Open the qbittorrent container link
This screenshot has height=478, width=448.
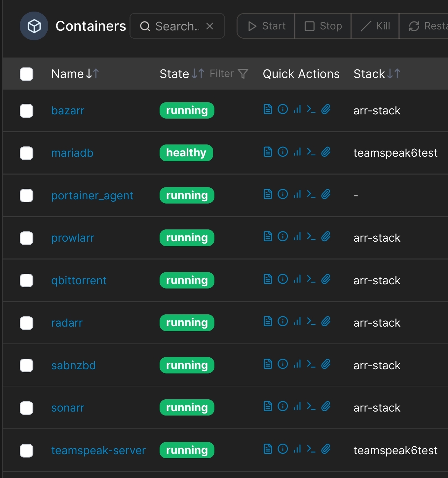[79, 281]
